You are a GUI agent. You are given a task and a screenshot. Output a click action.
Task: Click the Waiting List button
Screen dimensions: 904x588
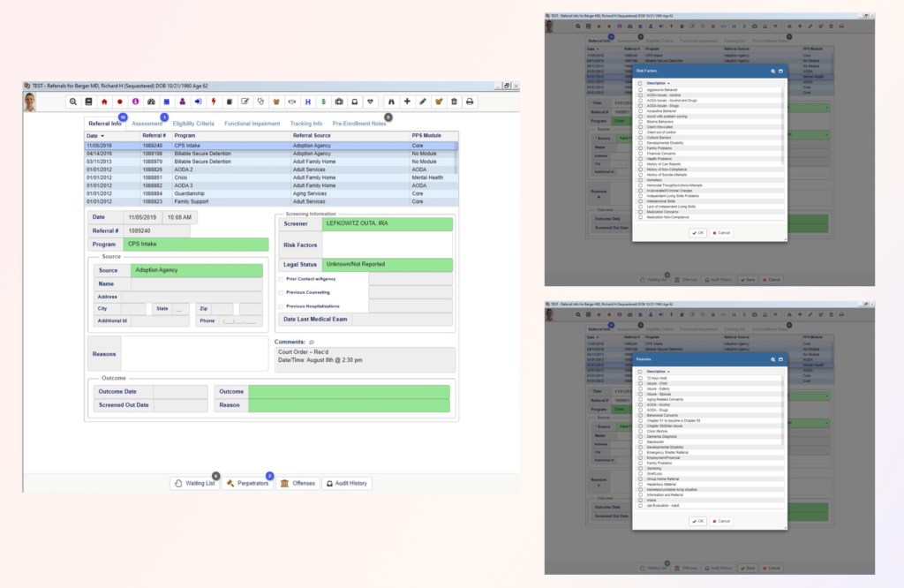(x=195, y=483)
